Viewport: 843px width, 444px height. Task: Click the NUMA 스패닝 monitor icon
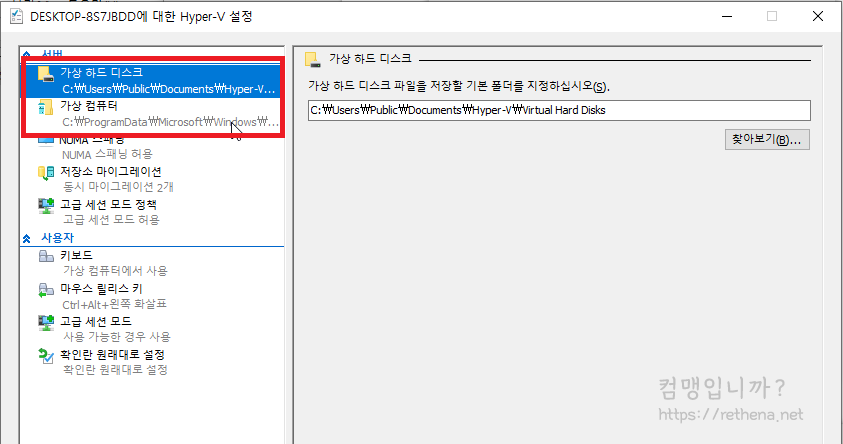pyautogui.click(x=46, y=142)
